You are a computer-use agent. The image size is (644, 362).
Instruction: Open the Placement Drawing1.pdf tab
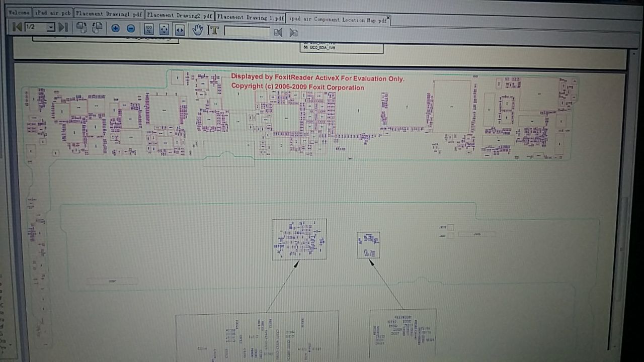coord(109,14)
